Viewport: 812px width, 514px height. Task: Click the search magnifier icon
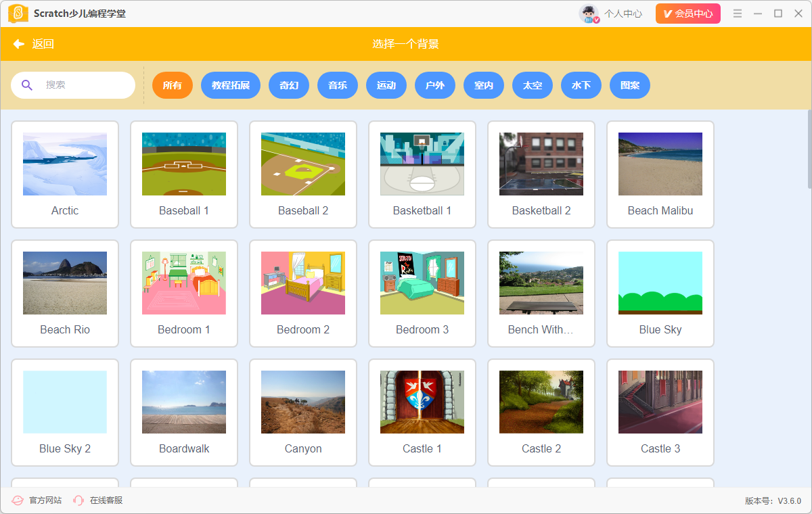click(27, 85)
